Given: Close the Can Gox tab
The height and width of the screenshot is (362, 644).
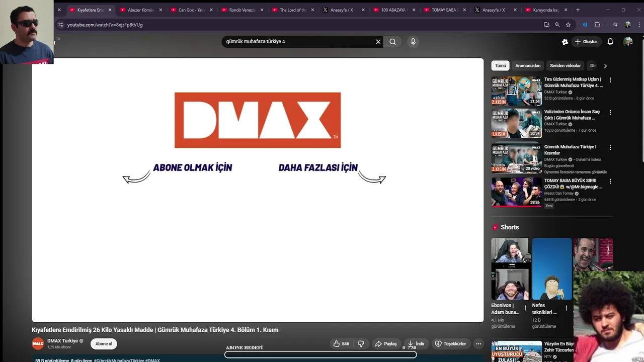Looking at the screenshot, I should click(211, 10).
